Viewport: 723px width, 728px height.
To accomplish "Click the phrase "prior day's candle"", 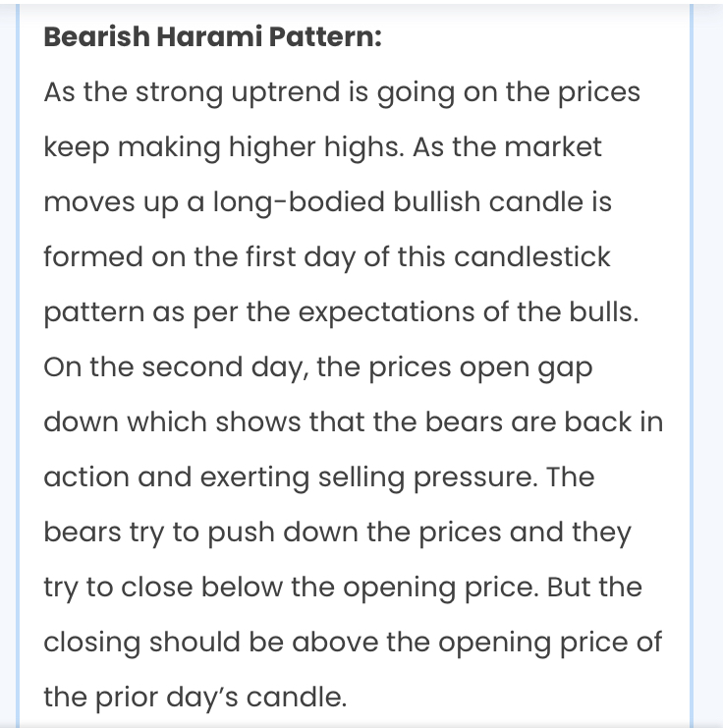I will (221, 698).
